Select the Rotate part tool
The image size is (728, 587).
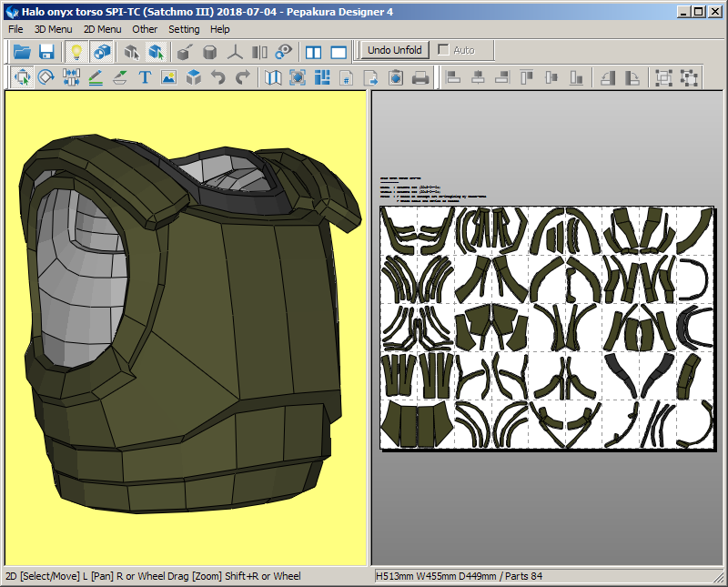[x=46, y=77]
